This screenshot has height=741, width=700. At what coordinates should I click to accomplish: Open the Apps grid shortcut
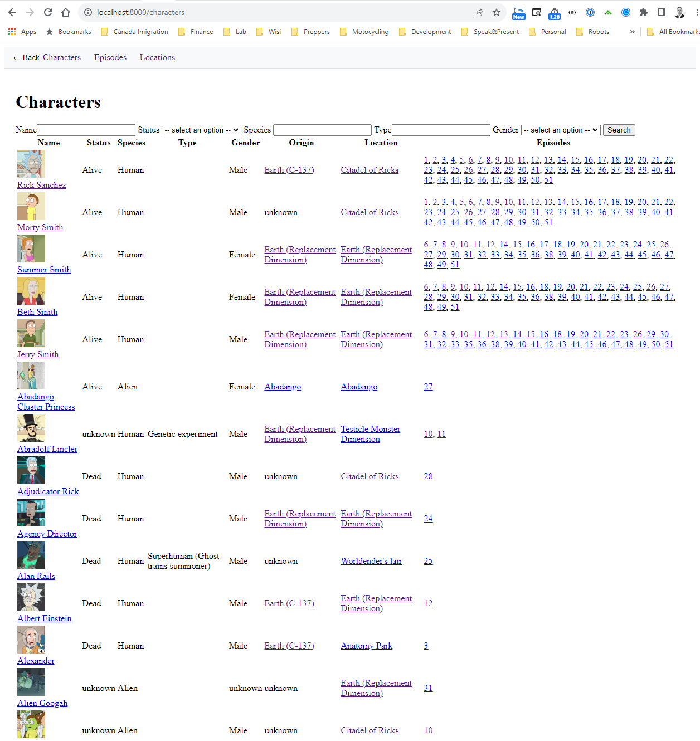pyautogui.click(x=22, y=32)
